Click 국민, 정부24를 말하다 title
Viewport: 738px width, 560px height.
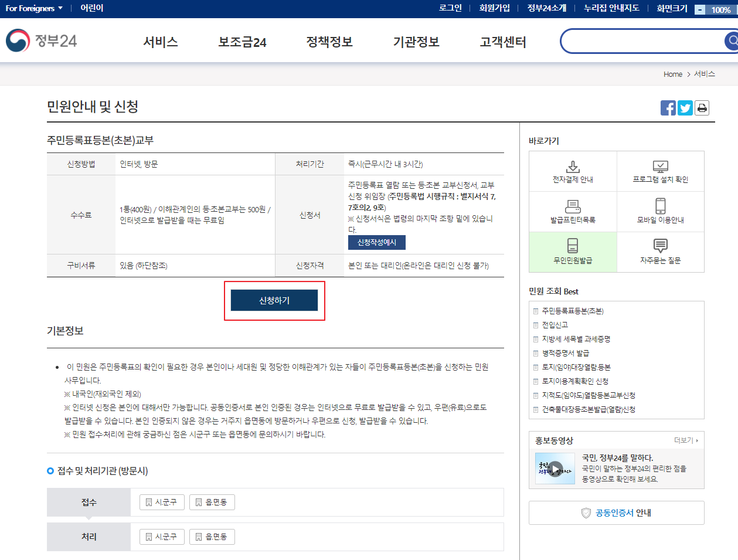[617, 458]
